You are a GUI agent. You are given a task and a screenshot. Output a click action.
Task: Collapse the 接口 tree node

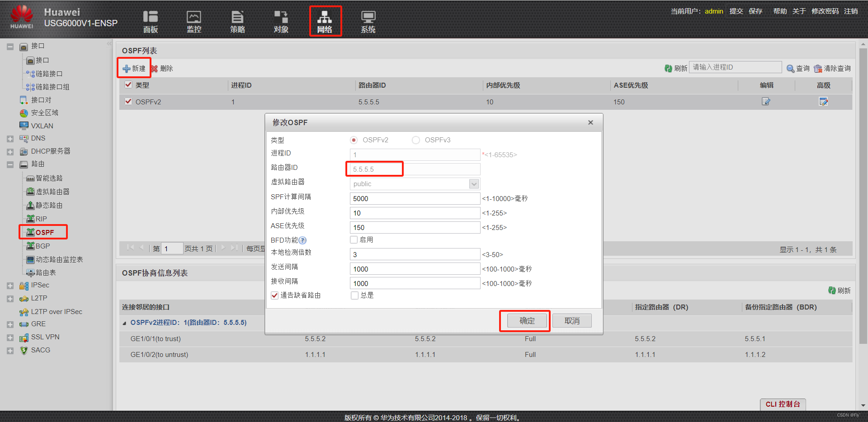point(10,47)
